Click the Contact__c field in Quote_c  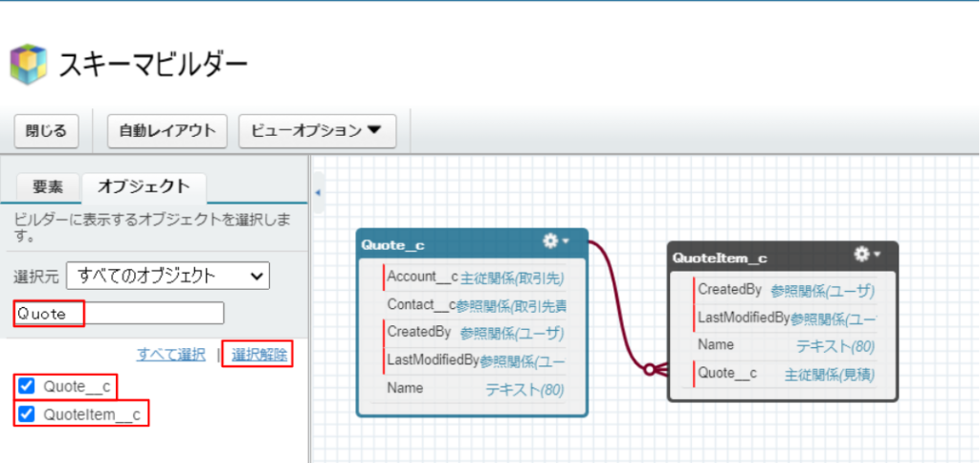coord(474,305)
